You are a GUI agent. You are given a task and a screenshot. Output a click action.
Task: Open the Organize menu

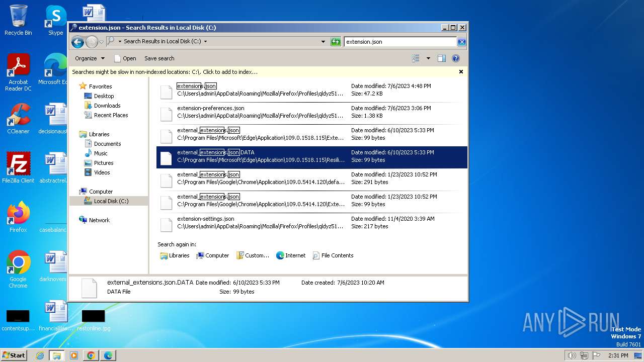click(90, 58)
